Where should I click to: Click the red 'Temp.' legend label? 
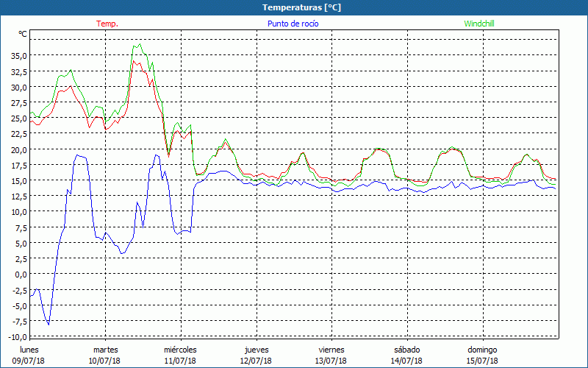(x=107, y=24)
